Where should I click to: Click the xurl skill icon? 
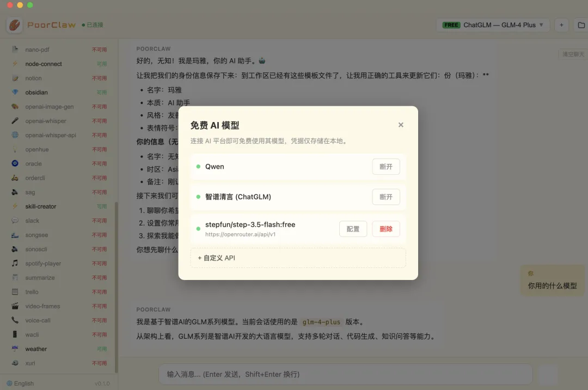[x=15, y=363]
